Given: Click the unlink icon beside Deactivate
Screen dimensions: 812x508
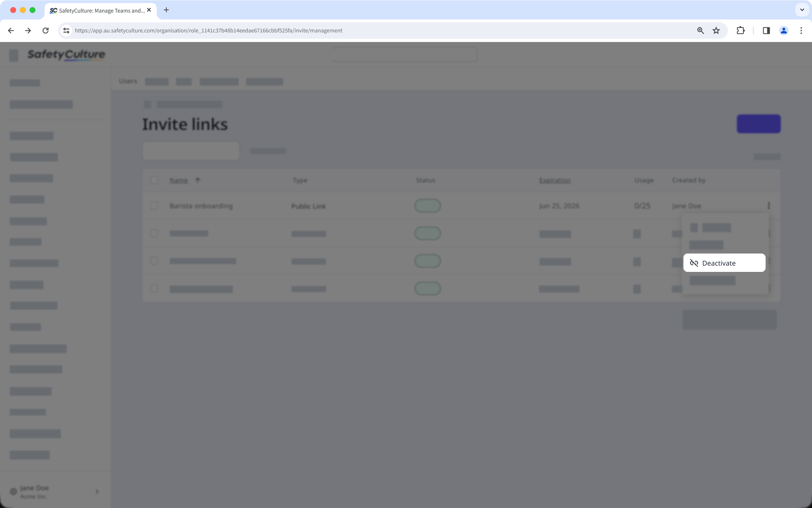Looking at the screenshot, I should coord(694,263).
